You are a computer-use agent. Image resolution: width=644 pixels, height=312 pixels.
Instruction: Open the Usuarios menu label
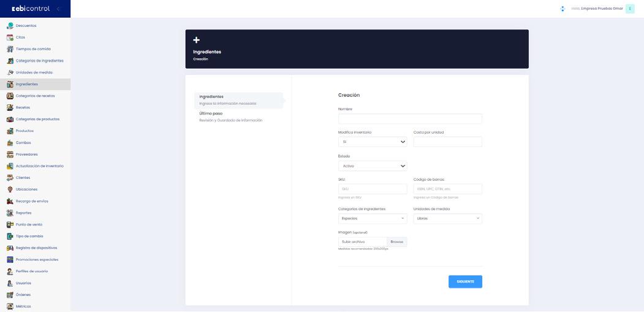coord(23,283)
